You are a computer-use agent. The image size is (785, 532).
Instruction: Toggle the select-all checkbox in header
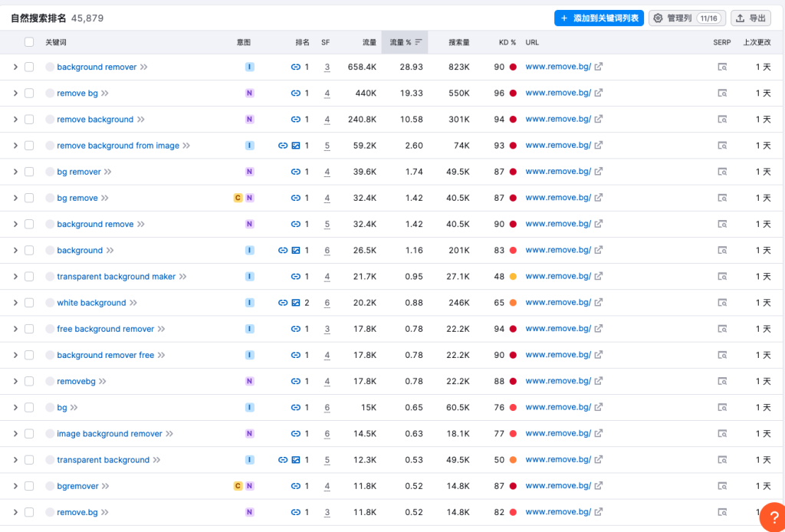(x=29, y=42)
